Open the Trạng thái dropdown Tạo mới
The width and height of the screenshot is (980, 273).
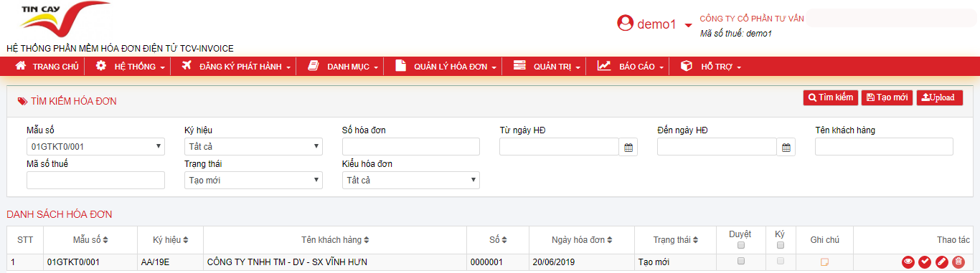pos(253,180)
